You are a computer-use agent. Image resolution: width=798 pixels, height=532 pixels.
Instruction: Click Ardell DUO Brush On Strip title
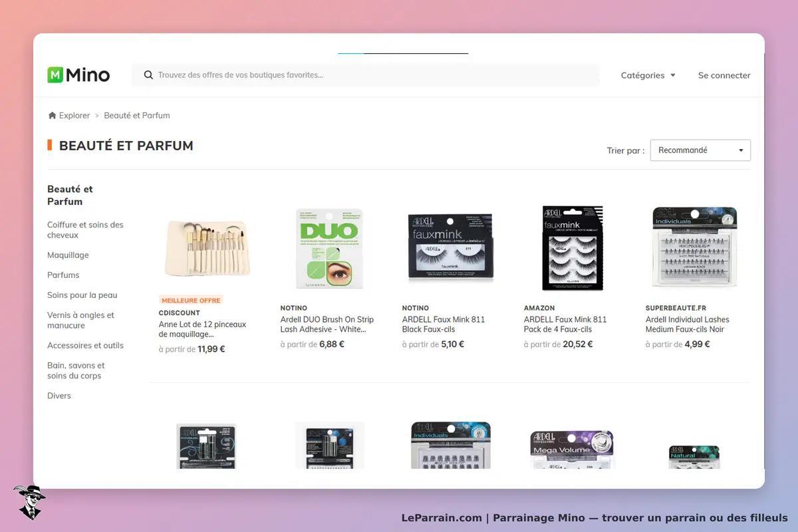(327, 325)
